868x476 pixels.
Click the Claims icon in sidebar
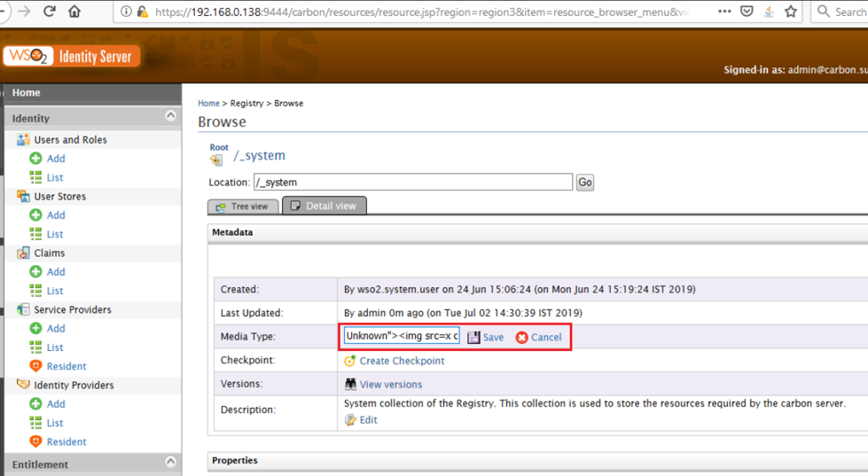(23, 253)
